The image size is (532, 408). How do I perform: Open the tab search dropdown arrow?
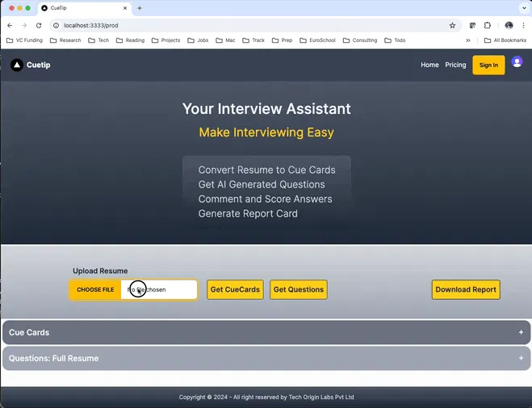click(523, 8)
